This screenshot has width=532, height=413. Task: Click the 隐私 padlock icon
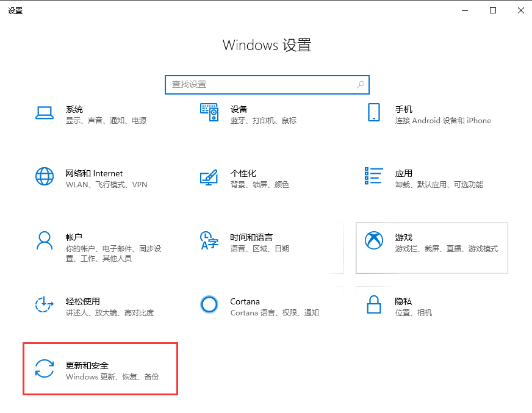[373, 304]
